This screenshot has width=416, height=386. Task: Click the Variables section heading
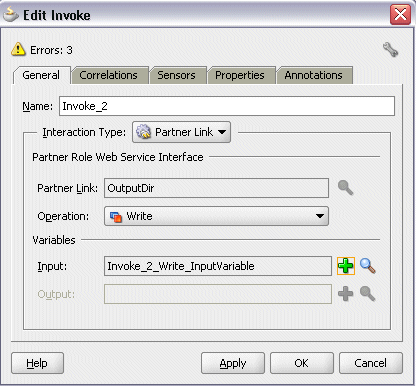click(x=54, y=240)
